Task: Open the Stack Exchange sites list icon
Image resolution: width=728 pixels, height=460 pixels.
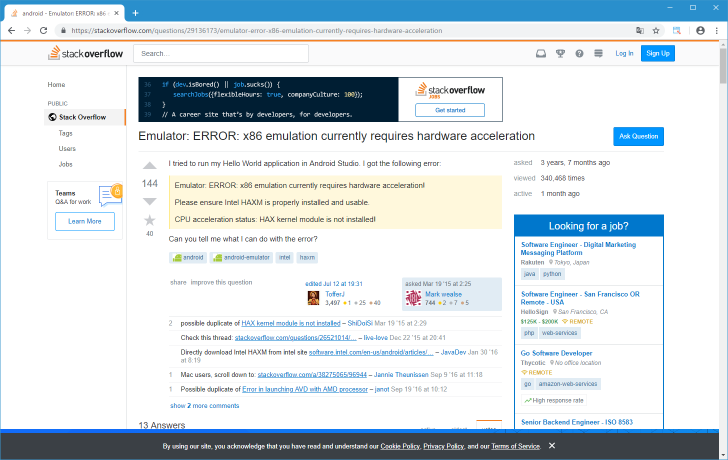Action: point(598,53)
